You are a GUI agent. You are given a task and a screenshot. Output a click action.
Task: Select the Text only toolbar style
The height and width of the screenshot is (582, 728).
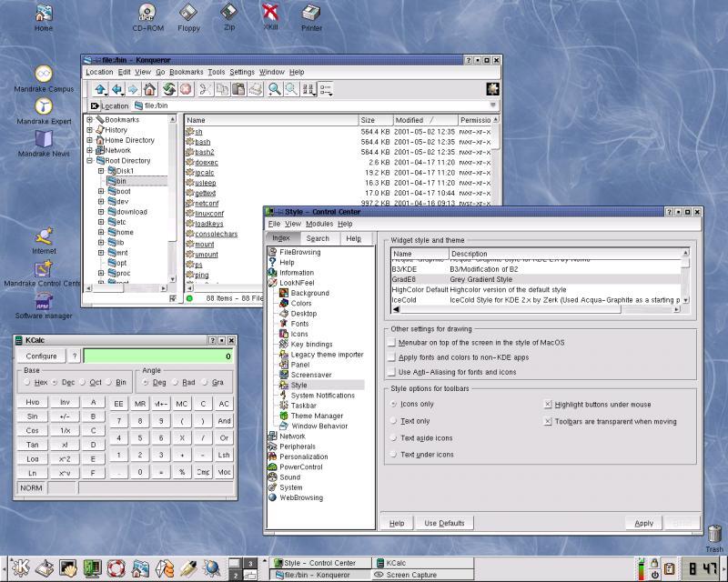[394, 421]
